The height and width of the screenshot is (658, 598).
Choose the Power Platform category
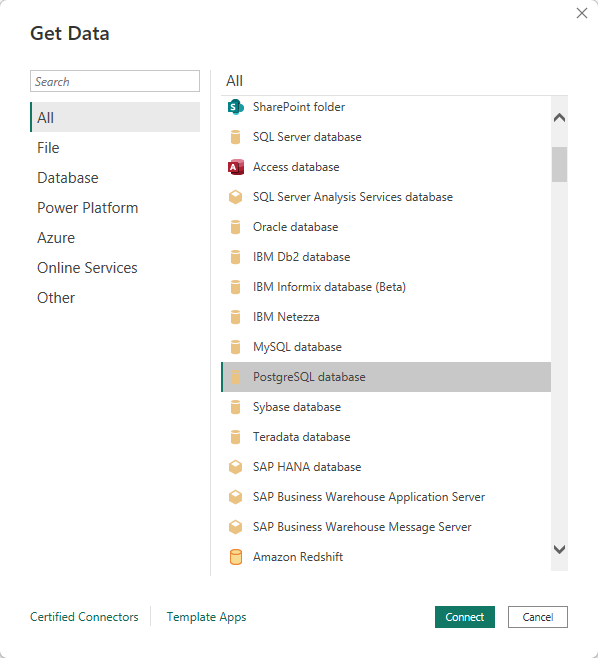click(115, 208)
